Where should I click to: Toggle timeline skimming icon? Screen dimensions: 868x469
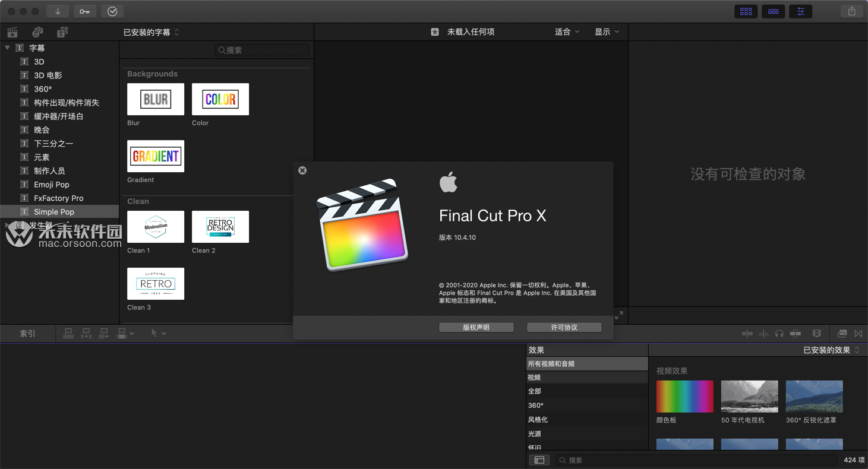tap(747, 334)
